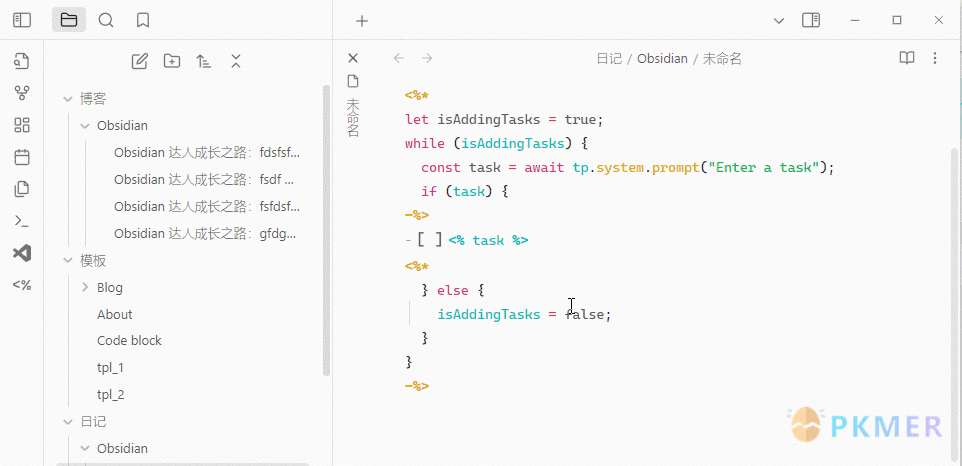
Task: Place the cursor on "let isAddingTasks = true;"
Action: pos(504,120)
